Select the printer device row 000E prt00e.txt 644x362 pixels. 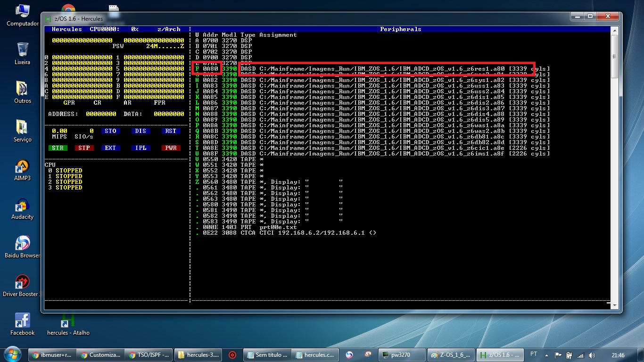tap(246, 227)
